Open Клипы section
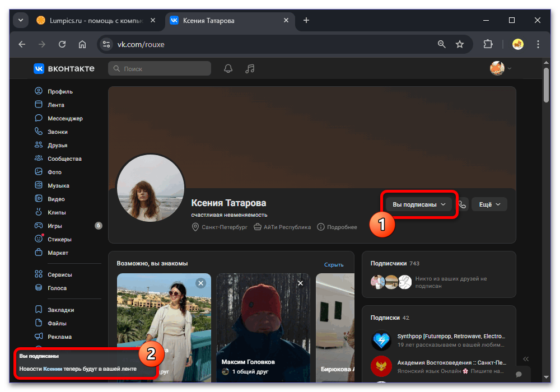 [x=50, y=212]
